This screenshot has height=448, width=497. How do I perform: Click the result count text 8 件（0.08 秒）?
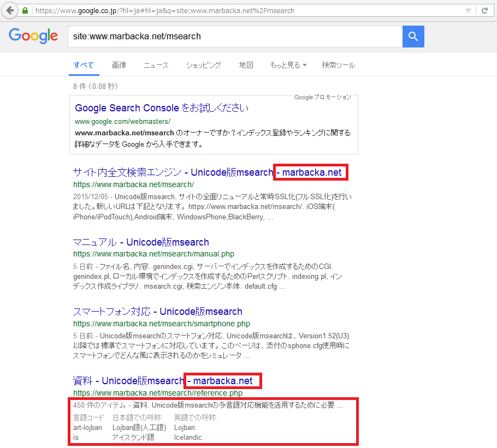(96, 86)
